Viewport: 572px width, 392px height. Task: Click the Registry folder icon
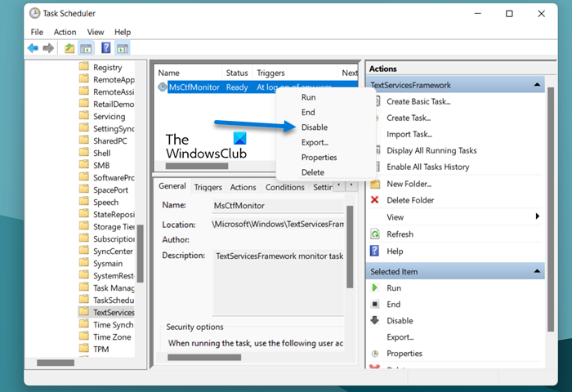pyautogui.click(x=84, y=66)
